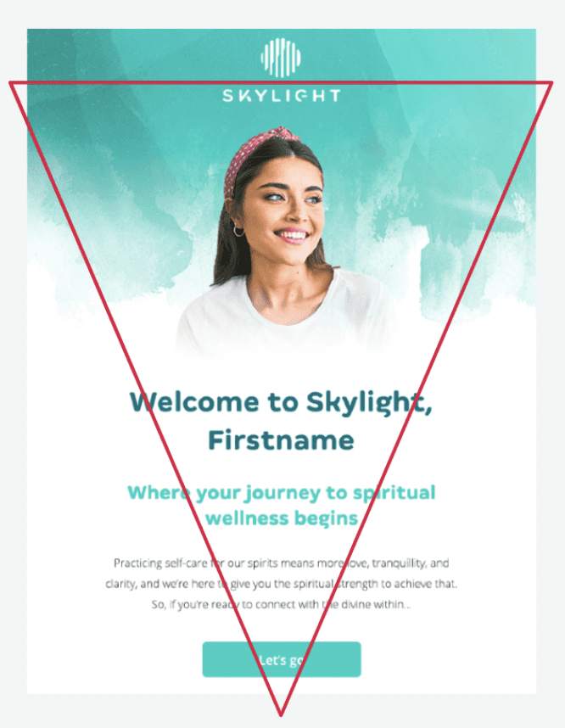Click paragraph line starting 'clarity, and we're here'

coord(282,584)
